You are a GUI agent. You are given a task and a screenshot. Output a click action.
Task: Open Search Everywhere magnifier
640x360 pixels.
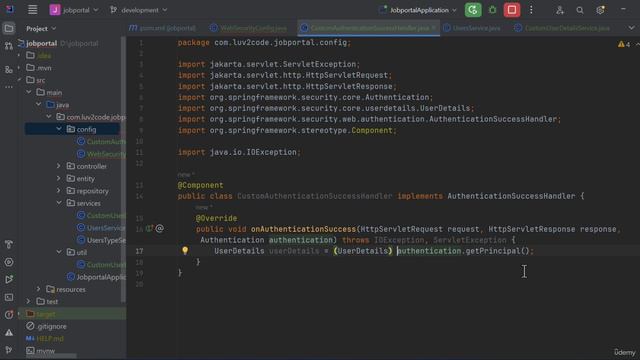pos(580,10)
